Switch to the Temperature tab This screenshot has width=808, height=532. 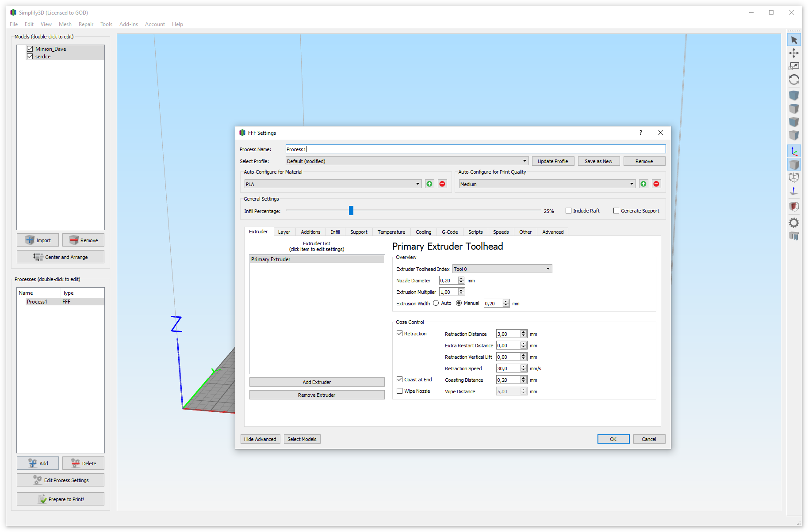tap(391, 232)
